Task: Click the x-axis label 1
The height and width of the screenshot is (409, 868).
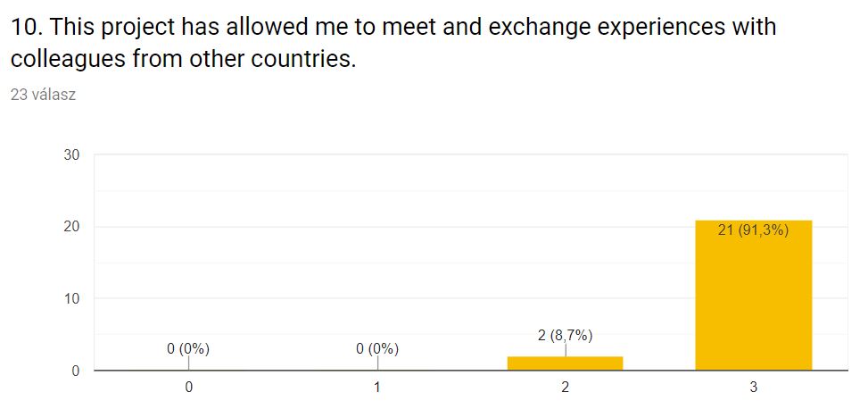Action: point(377,388)
